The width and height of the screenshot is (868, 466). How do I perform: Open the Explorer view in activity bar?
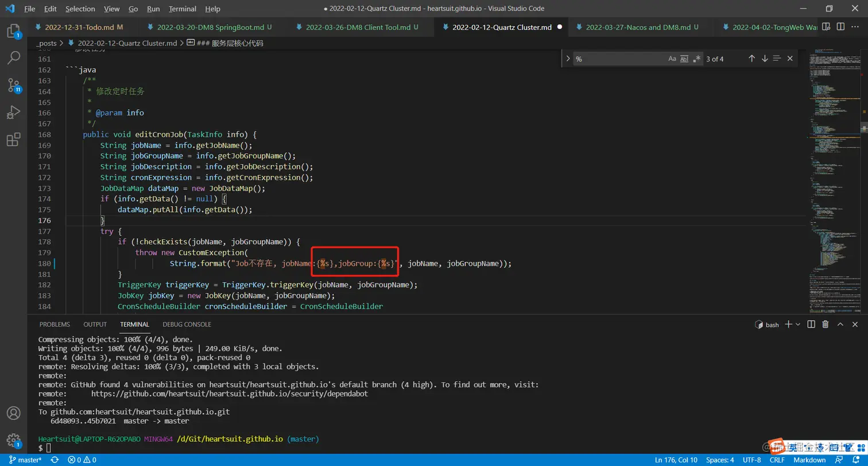[x=13, y=30]
